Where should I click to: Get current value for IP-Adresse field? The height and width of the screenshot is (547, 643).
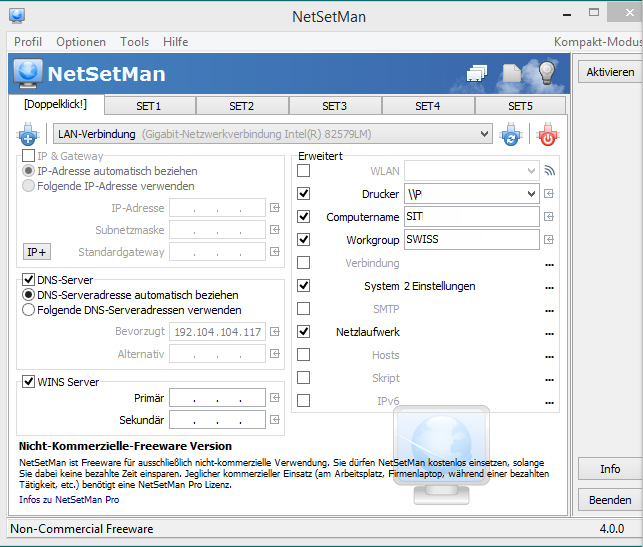[x=275, y=208]
